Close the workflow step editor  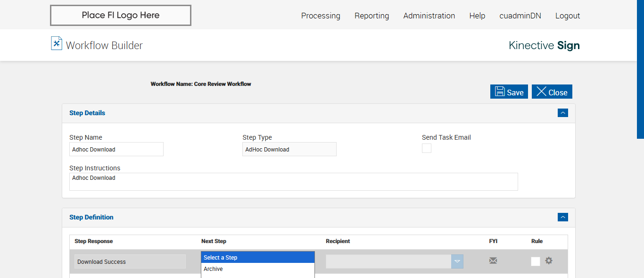(x=552, y=92)
